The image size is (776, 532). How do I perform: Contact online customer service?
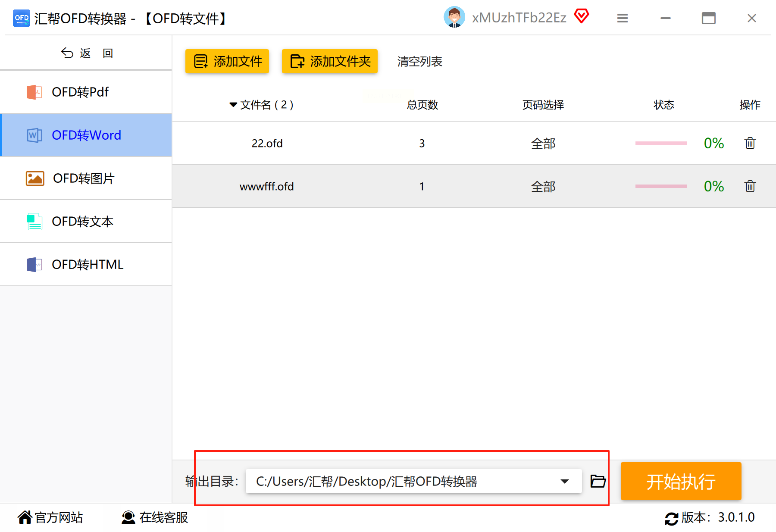155,517
